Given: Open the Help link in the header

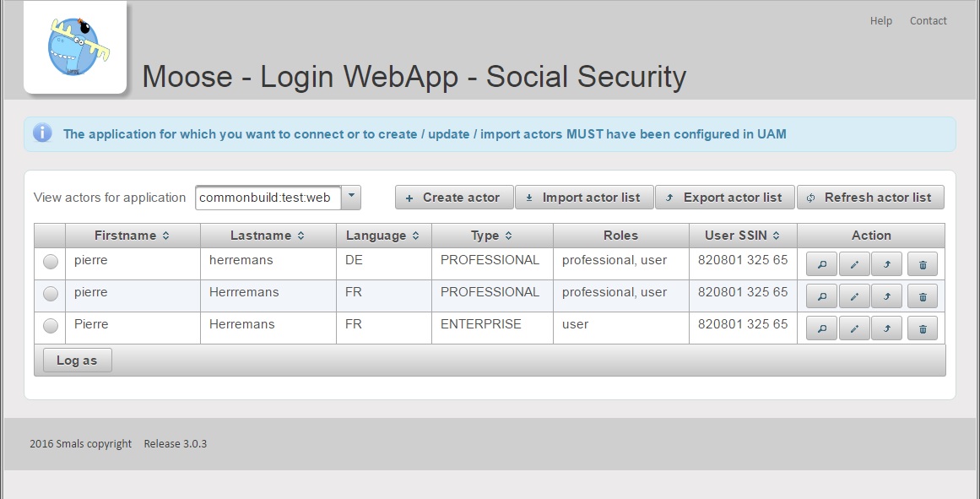Looking at the screenshot, I should tap(880, 21).
